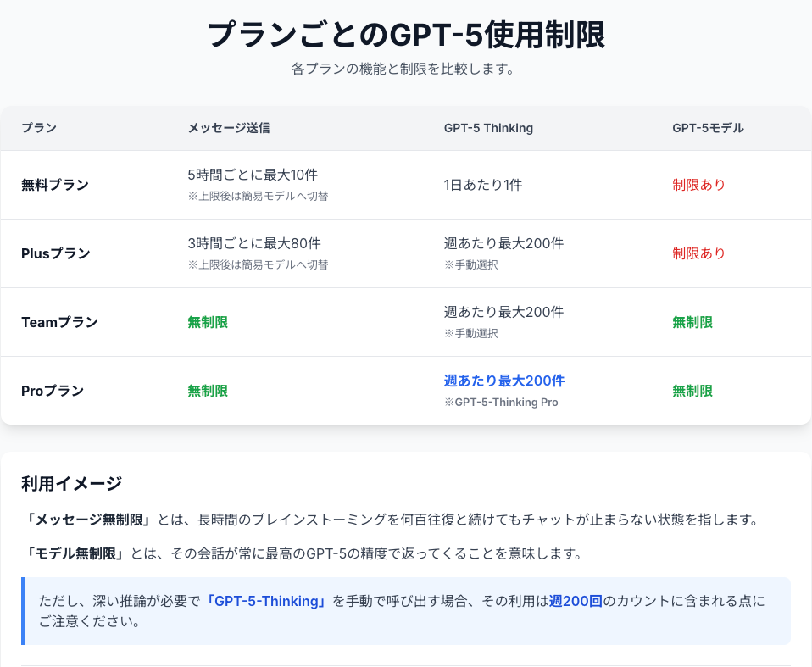This screenshot has height=667, width=812.
Task: Click the GPT-5モデル column header
Action: pyautogui.click(x=708, y=128)
